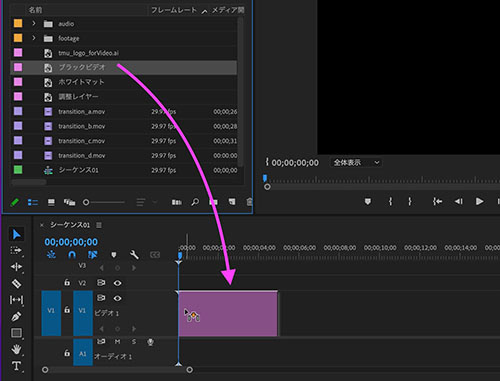Click the 名前 column header
Image resolution: width=500 pixels, height=381 pixels.
[35, 10]
